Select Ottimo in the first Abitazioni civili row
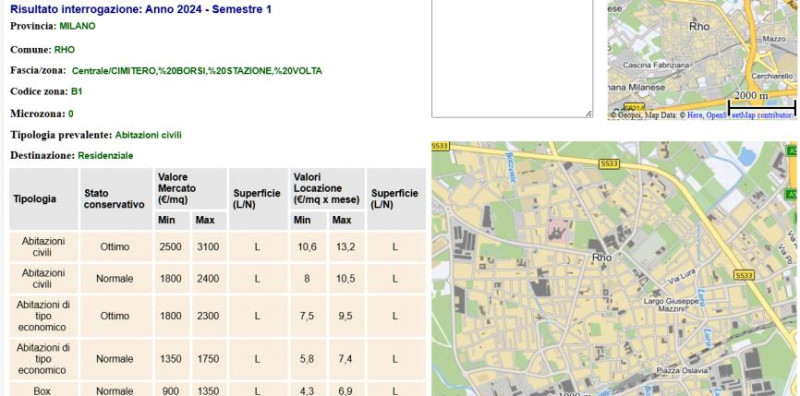800x396 pixels. tap(115, 247)
